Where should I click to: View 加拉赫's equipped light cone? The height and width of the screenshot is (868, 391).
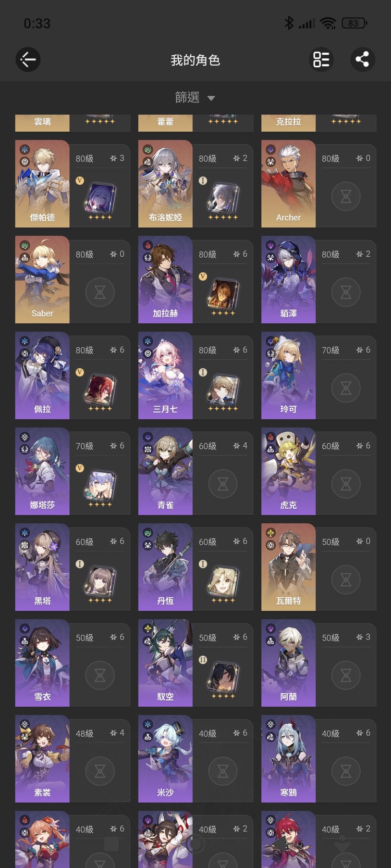click(223, 296)
